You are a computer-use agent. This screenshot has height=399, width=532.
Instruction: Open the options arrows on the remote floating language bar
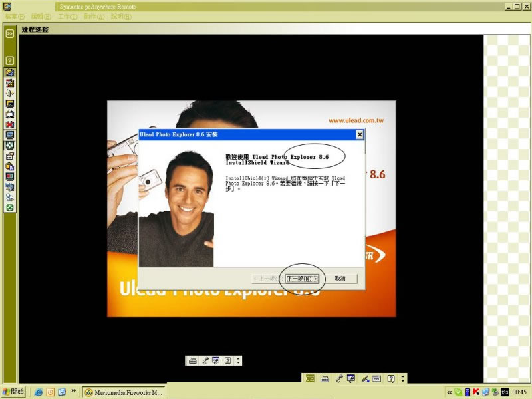pyautogui.click(x=238, y=360)
